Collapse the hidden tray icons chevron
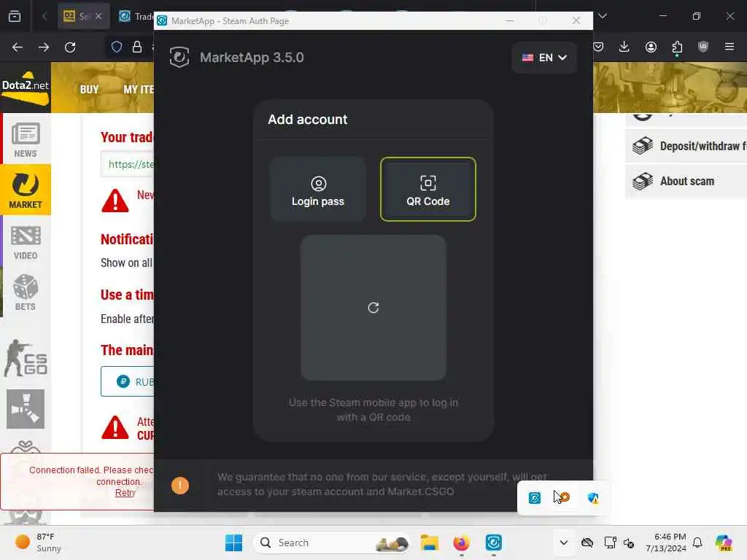 [564, 542]
